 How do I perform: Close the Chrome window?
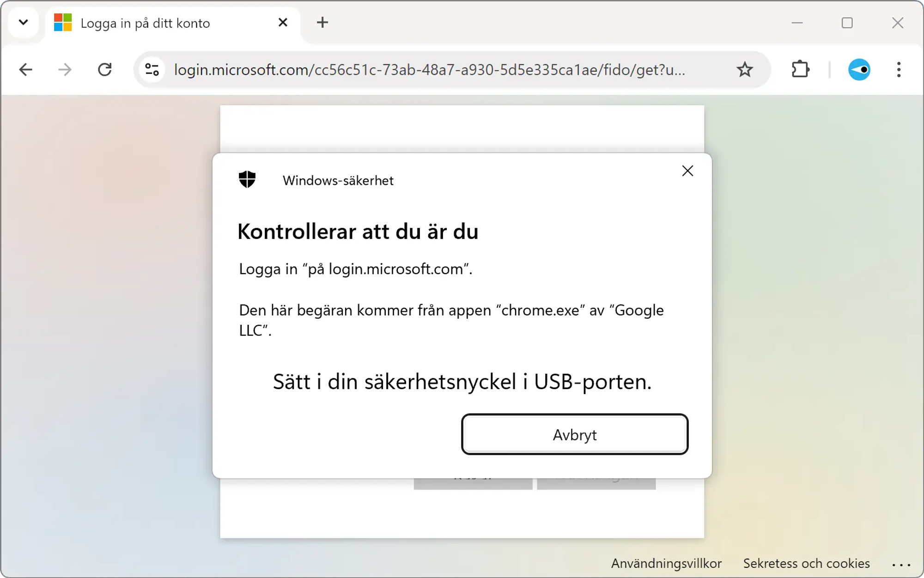point(898,23)
